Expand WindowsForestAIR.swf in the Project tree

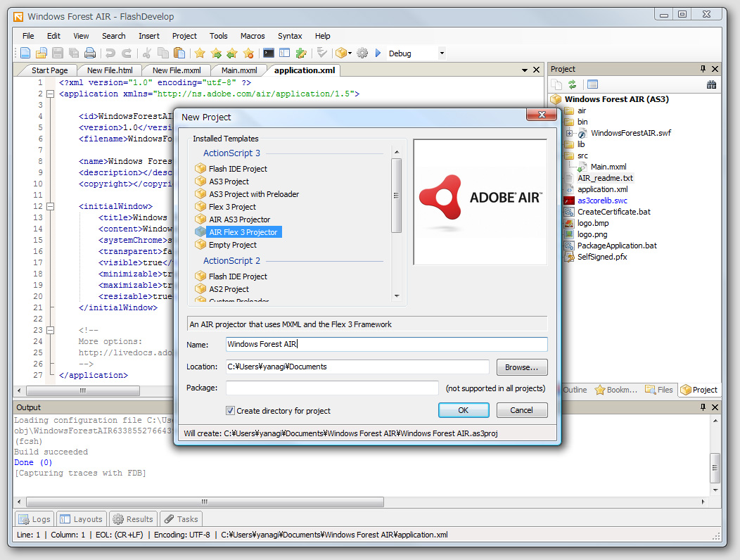tap(569, 133)
